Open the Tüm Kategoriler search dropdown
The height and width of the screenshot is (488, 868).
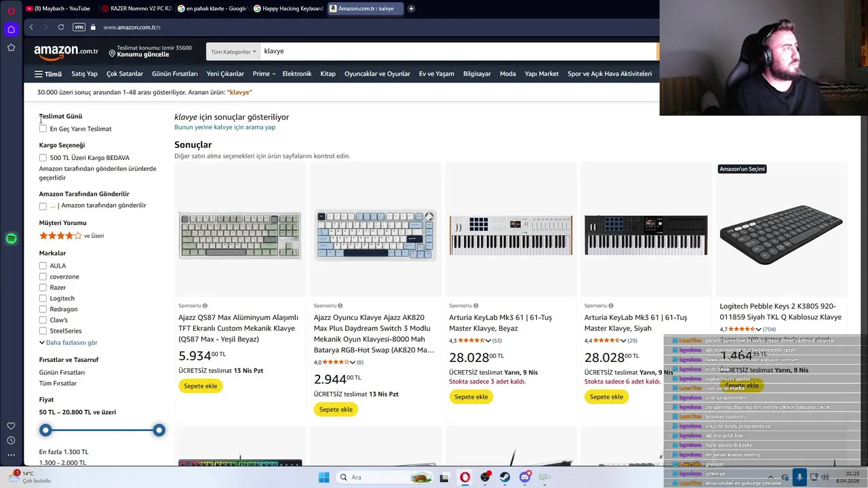click(x=233, y=52)
